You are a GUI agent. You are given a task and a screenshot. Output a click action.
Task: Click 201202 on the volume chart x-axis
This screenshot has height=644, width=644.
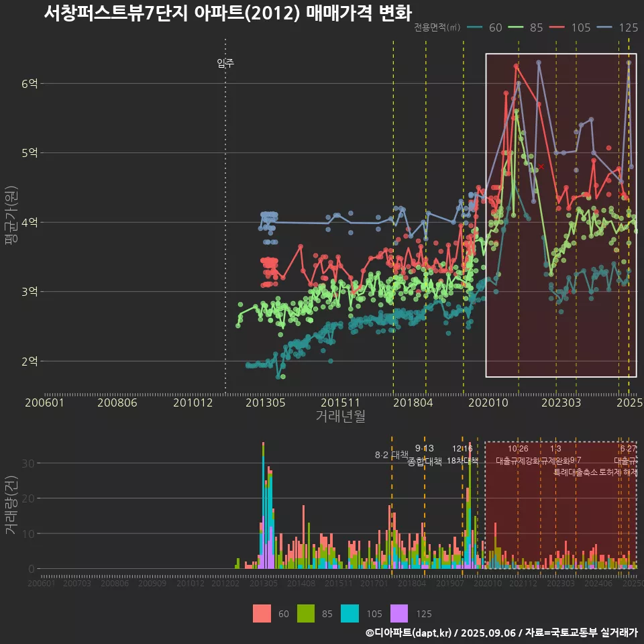pos(225,583)
